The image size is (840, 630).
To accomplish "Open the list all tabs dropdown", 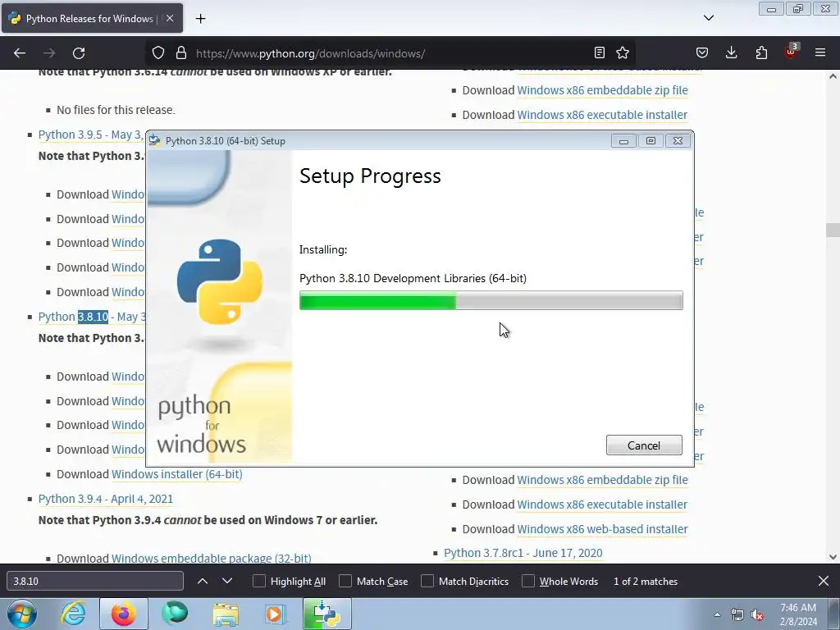I will pyautogui.click(x=709, y=18).
